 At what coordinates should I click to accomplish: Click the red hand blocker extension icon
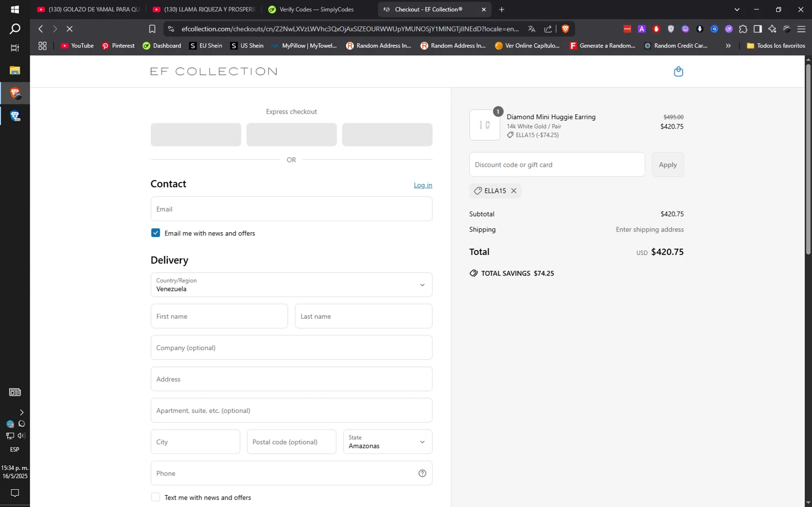(x=656, y=29)
